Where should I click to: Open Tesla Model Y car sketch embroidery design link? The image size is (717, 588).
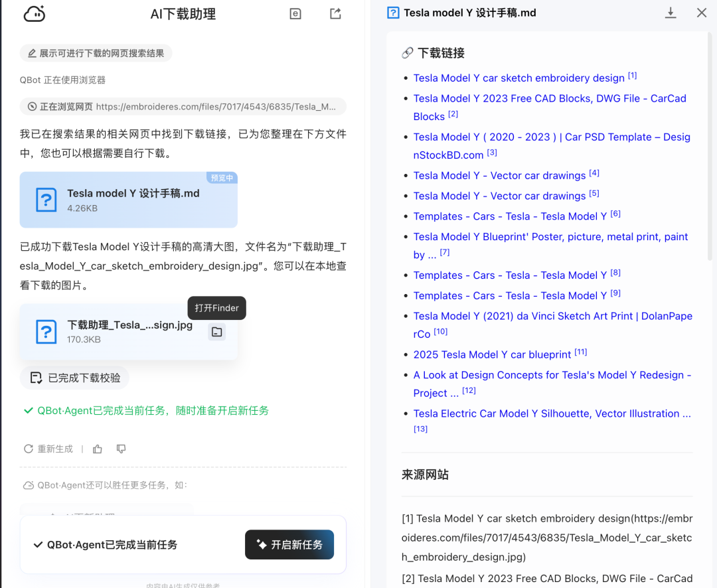[x=518, y=78]
